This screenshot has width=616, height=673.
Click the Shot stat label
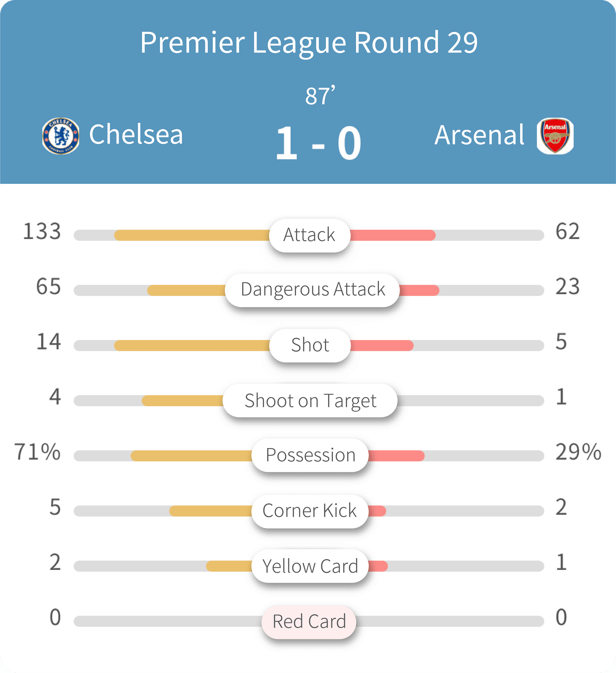point(310,345)
